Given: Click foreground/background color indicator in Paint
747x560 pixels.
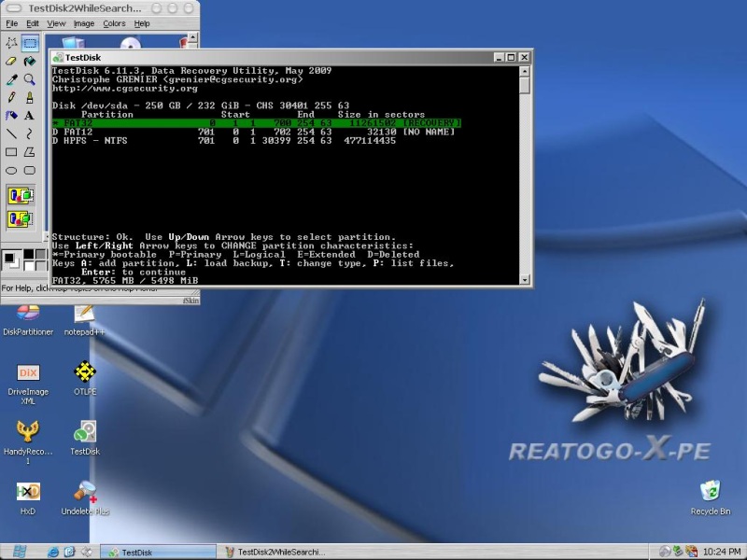Looking at the screenshot, I should 11,260.
